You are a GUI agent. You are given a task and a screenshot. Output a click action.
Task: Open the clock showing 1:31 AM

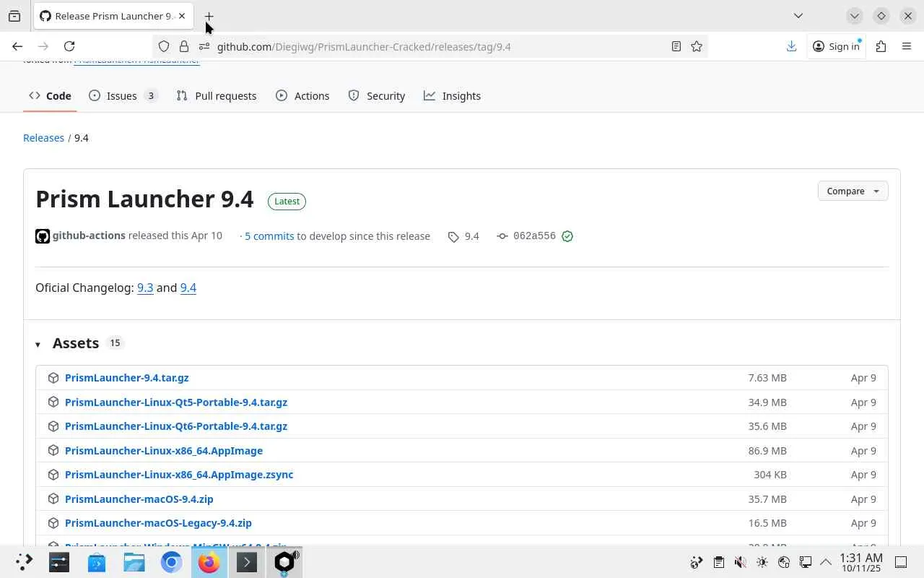tap(861, 562)
